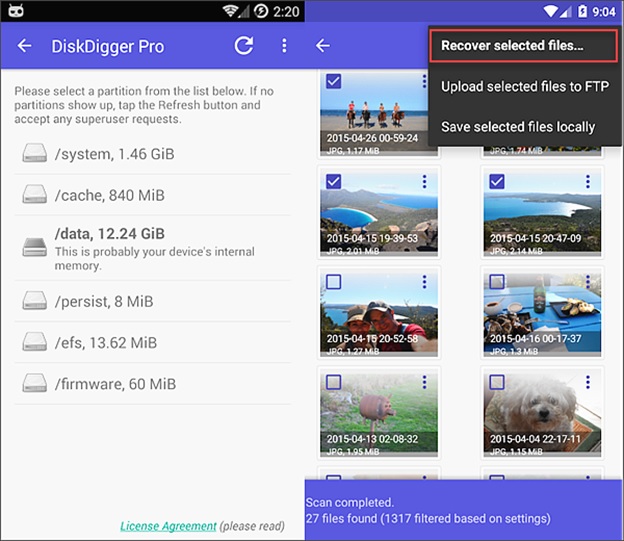The height and width of the screenshot is (541, 624).
Task: Click the drive icon for /efs
Action: [35, 342]
